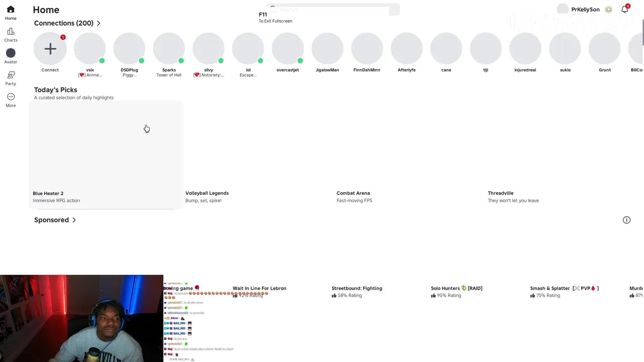Open the Threadville title

(x=501, y=193)
